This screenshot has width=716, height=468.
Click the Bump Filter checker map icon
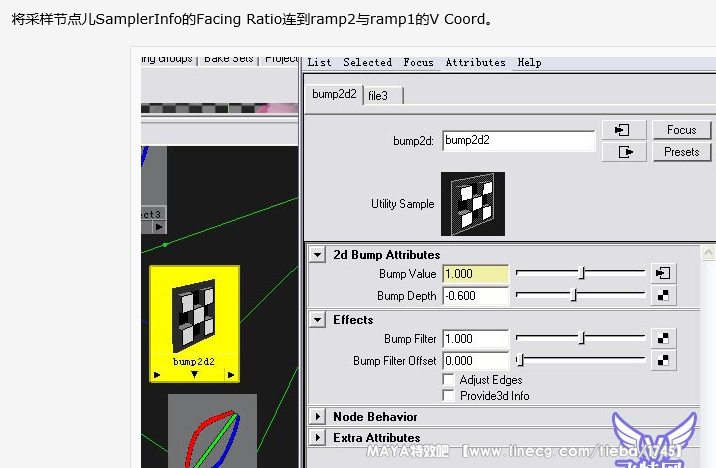click(662, 339)
